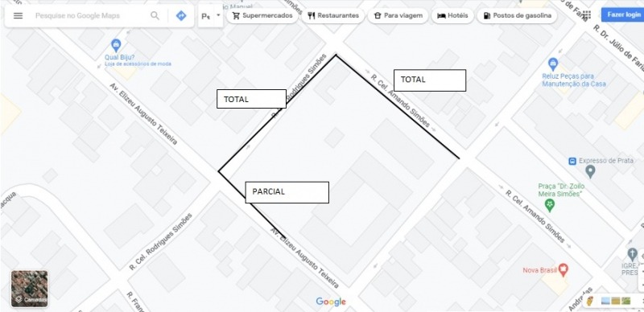The image size is (644, 312).
Task: Select the Qual Biju? shop pin
Action: [116, 44]
